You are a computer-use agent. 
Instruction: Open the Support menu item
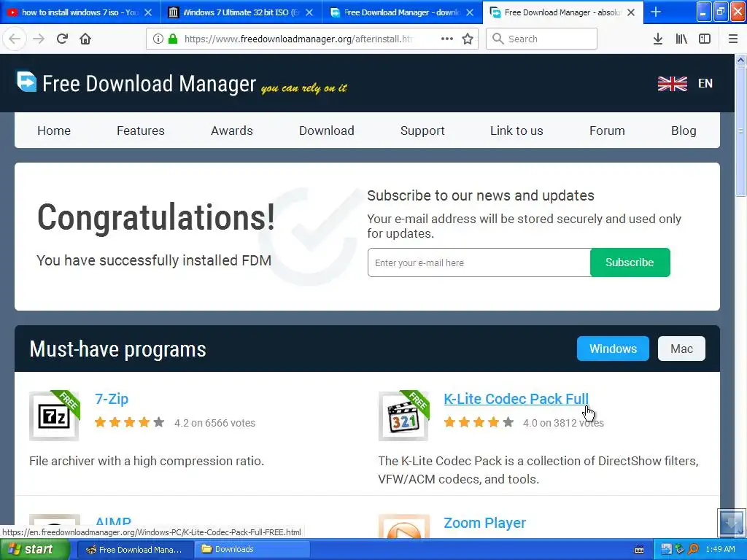tap(422, 131)
